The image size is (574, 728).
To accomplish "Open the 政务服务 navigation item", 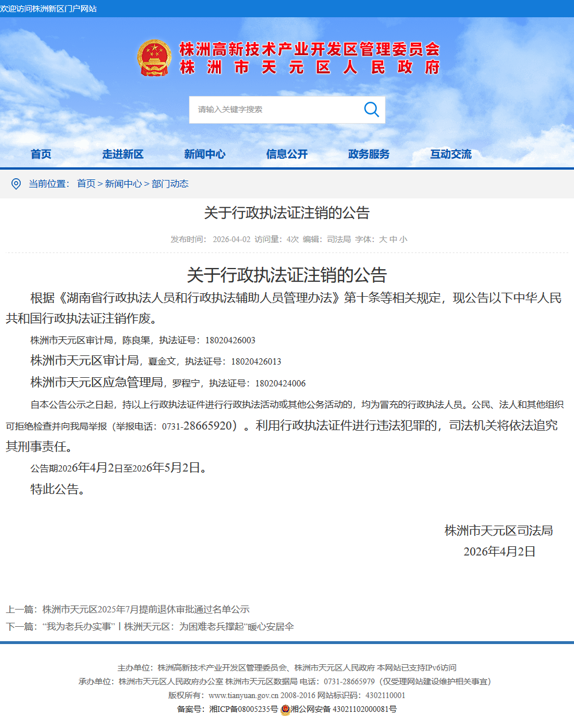I will (369, 154).
